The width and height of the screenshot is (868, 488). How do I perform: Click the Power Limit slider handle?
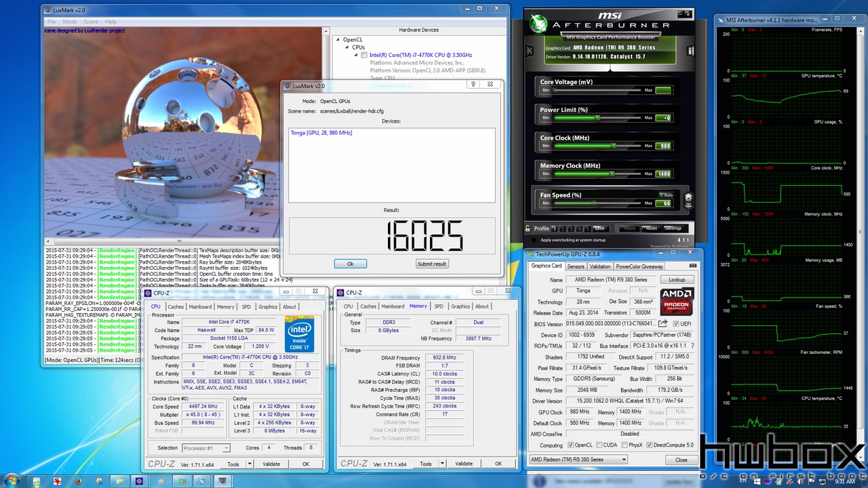click(x=597, y=118)
